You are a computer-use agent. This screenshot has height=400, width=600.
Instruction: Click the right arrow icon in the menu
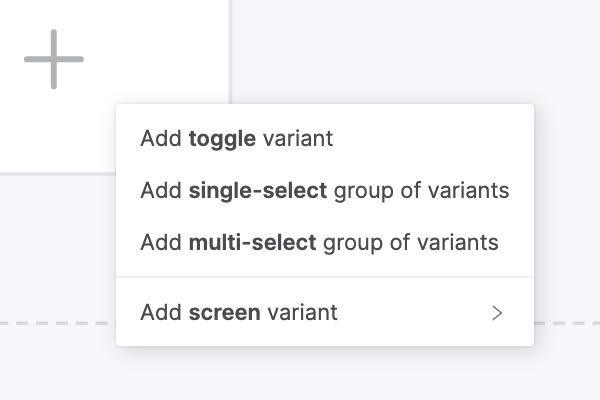(x=497, y=313)
